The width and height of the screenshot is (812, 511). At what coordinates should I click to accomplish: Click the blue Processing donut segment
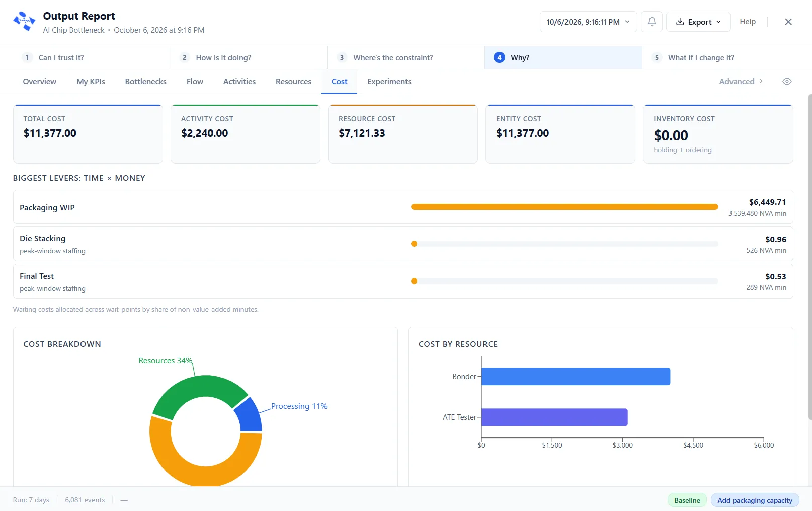point(250,416)
